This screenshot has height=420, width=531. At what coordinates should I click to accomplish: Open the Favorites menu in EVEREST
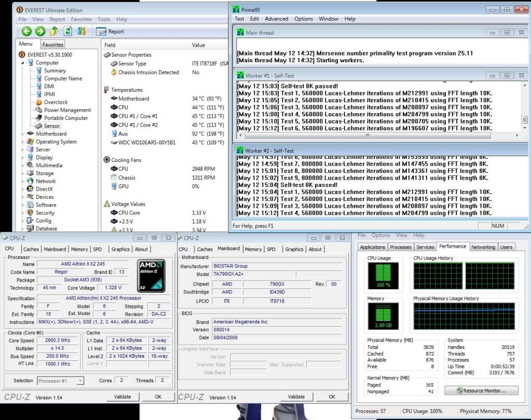(81, 19)
